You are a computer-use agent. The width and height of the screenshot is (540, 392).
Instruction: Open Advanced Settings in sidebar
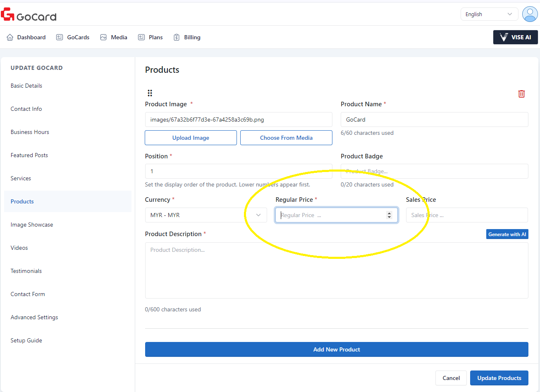(34, 317)
